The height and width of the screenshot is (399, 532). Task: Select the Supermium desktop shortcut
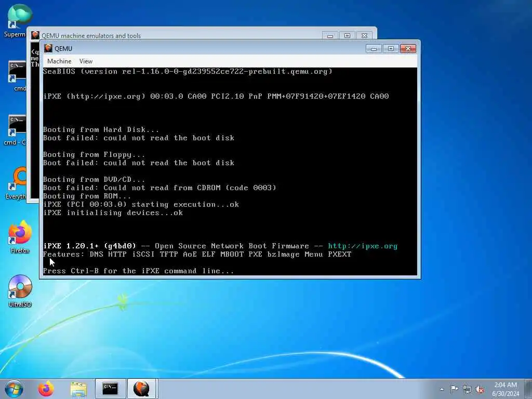[16, 20]
